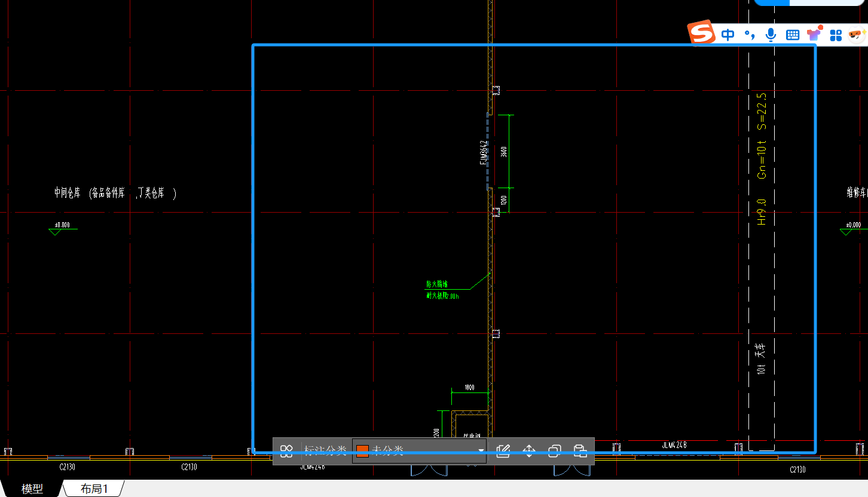Click the paste annotation clipboard icon
868x497 pixels.
point(579,450)
